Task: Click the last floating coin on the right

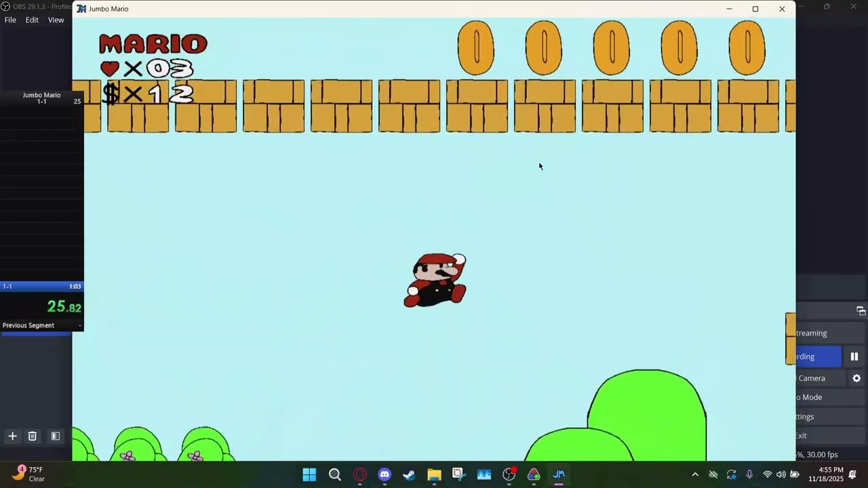Action: (x=747, y=47)
